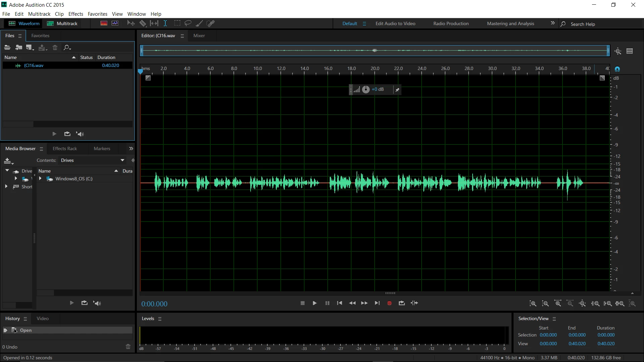
Task: Toggle auto-play in Files panel
Action: point(80,134)
